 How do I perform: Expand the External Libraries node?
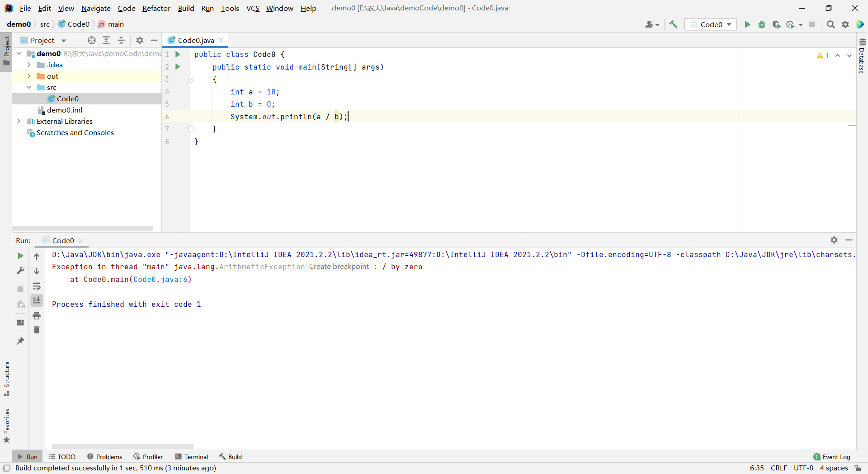(19, 121)
